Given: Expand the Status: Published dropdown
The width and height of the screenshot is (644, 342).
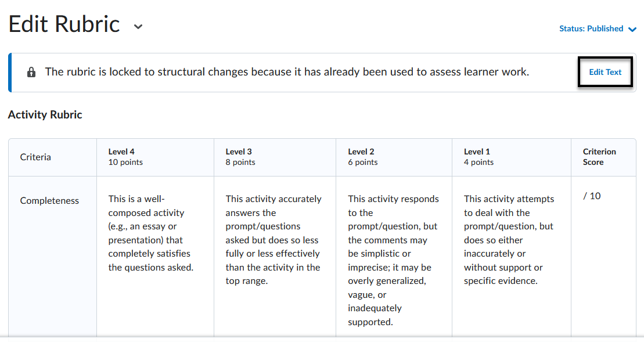Looking at the screenshot, I should coord(598,28).
